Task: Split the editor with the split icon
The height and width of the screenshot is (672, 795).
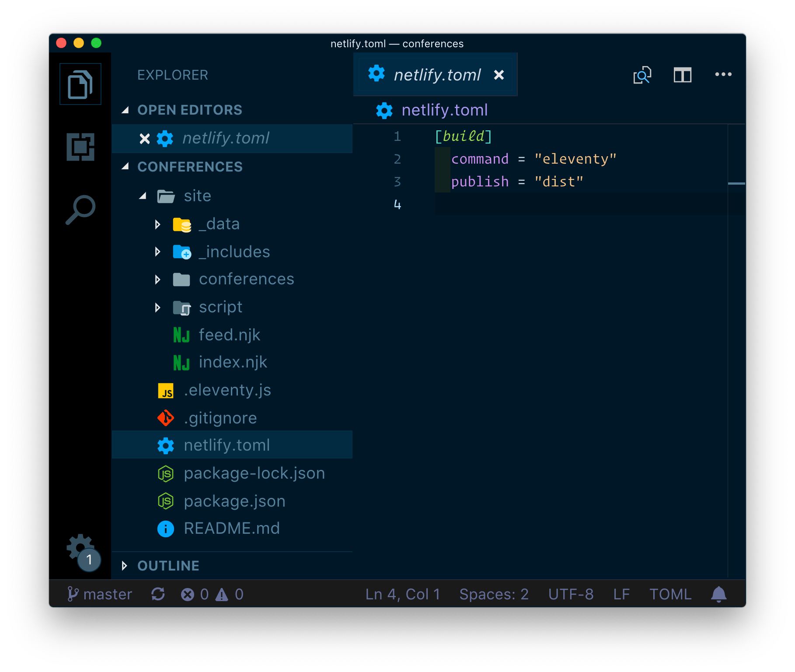Action: [682, 75]
